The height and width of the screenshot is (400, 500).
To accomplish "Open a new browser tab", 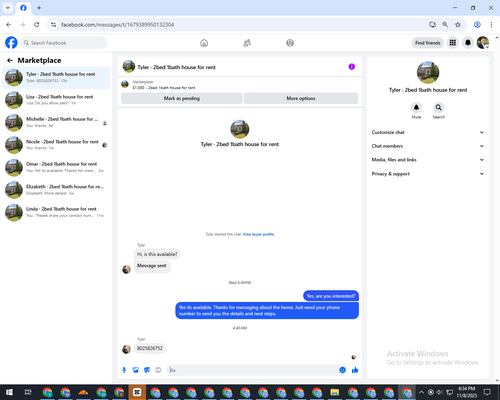I will tap(39, 8).
